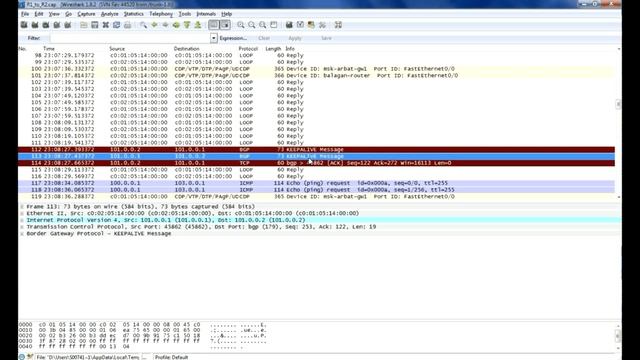Viewport: 640px width, 360px height.
Task: Restart the live capture icon
Action: [68, 25]
